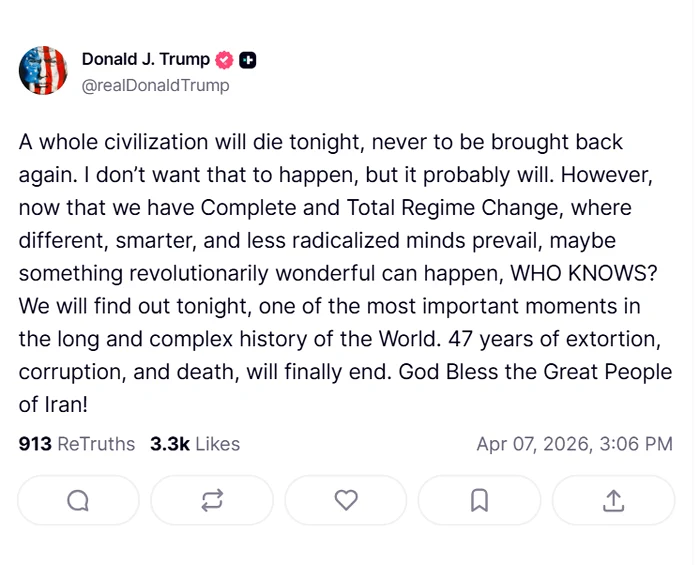This screenshot has height=565, width=700.
Task: Toggle the ReTruth arrows button
Action: point(212,500)
